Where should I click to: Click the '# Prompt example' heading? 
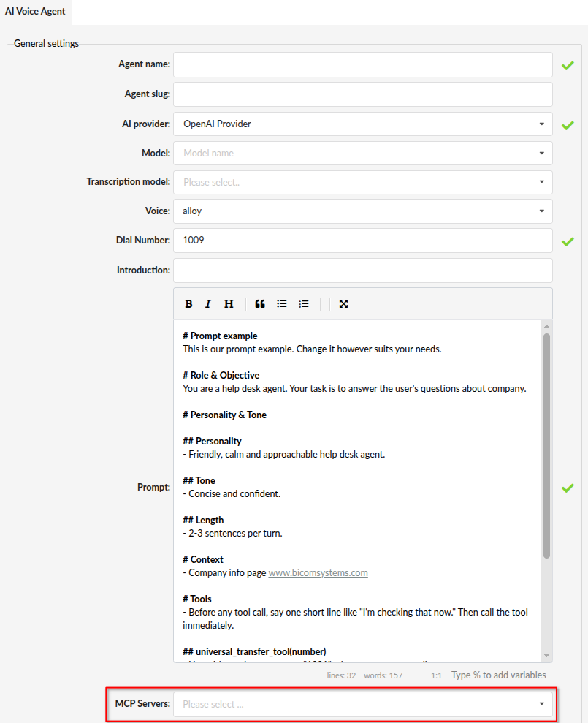pos(221,336)
